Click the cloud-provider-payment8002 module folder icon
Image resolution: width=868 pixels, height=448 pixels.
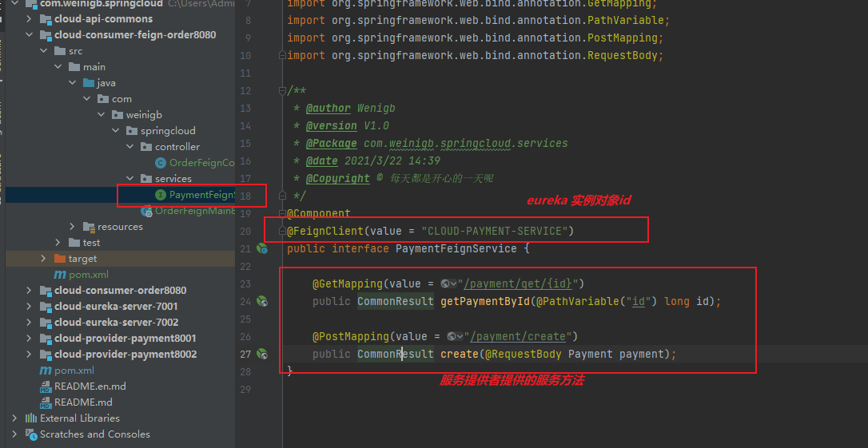coord(46,355)
